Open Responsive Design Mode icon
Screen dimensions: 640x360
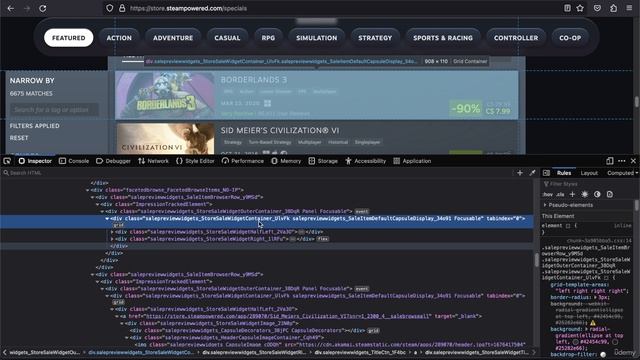click(x=609, y=161)
